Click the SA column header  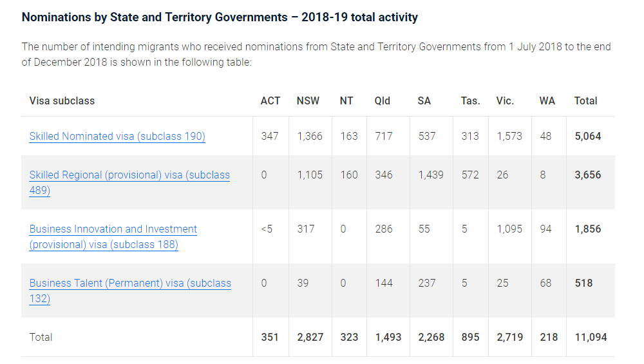pos(424,101)
